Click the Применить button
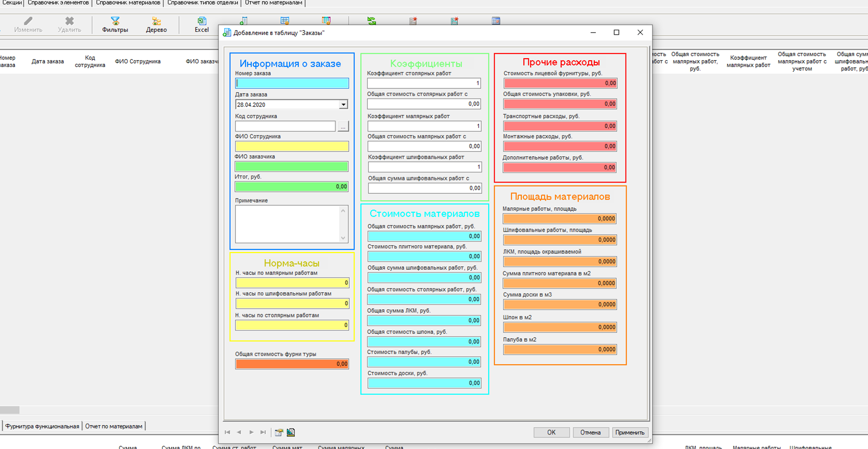The width and height of the screenshot is (868, 449). click(630, 432)
